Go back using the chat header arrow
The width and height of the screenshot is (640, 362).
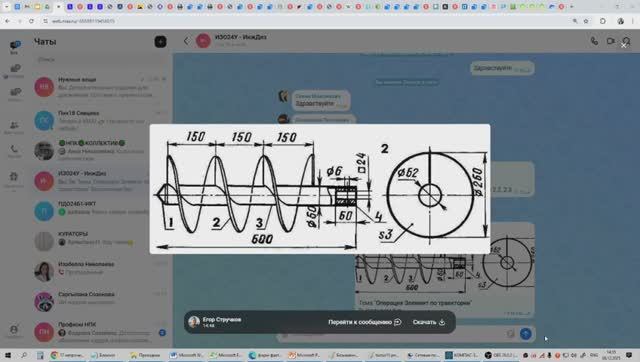[x=187, y=41]
